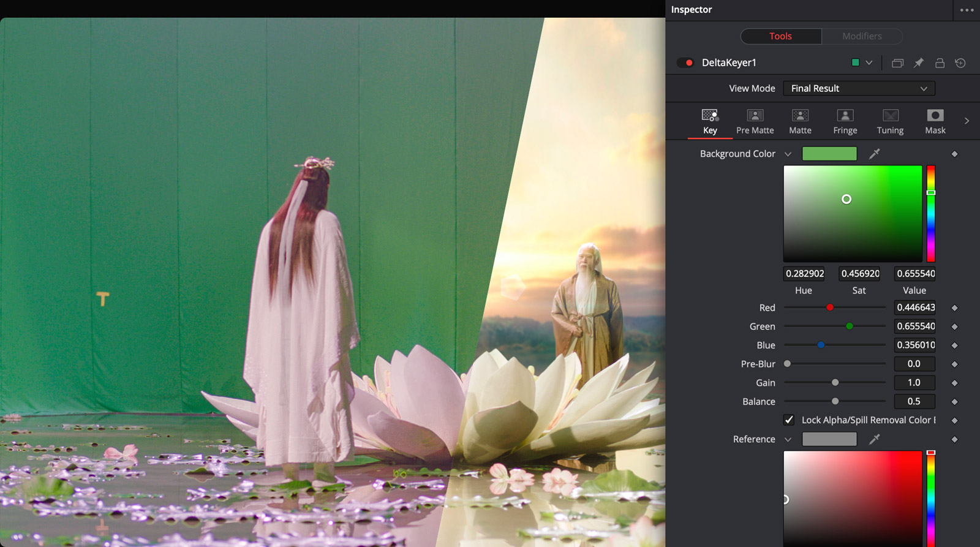Viewport: 980px width, 547px height.
Task: Reset DeltaKeyer1 to default settings
Action: (x=960, y=63)
